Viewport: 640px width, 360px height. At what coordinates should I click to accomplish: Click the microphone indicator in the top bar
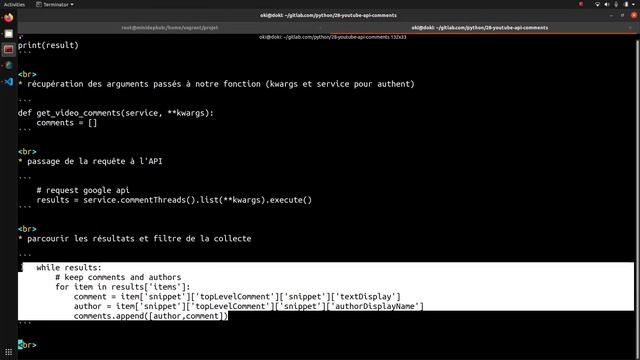point(616,4)
